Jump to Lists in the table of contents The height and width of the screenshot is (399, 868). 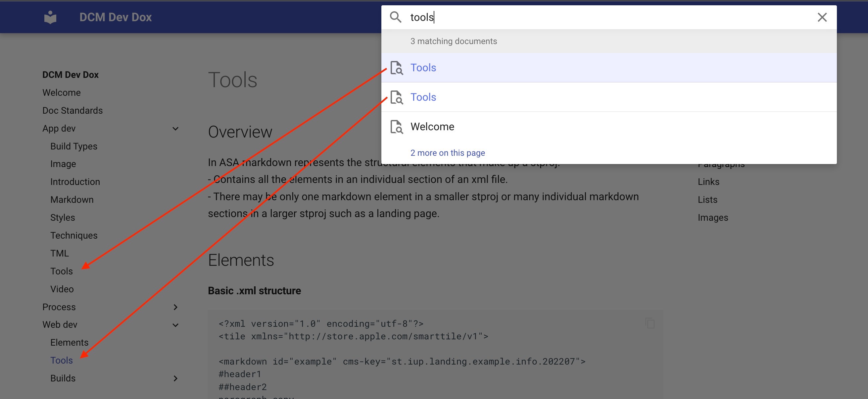click(x=708, y=200)
